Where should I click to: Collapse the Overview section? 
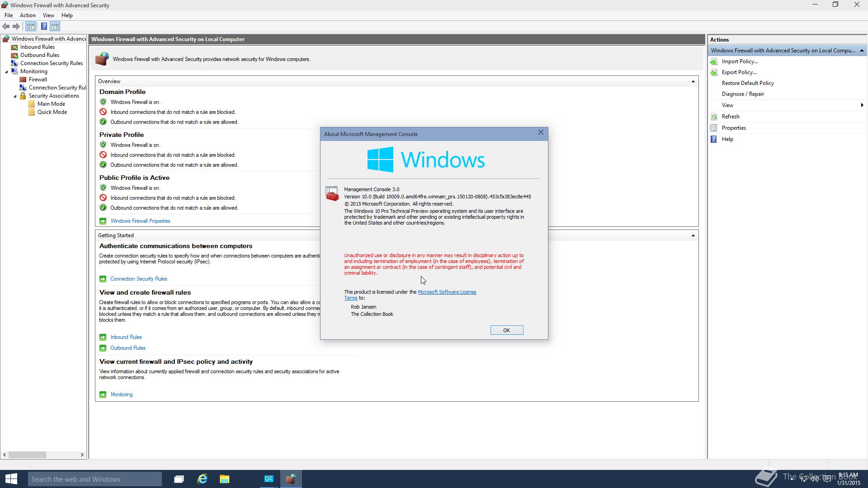tap(693, 81)
